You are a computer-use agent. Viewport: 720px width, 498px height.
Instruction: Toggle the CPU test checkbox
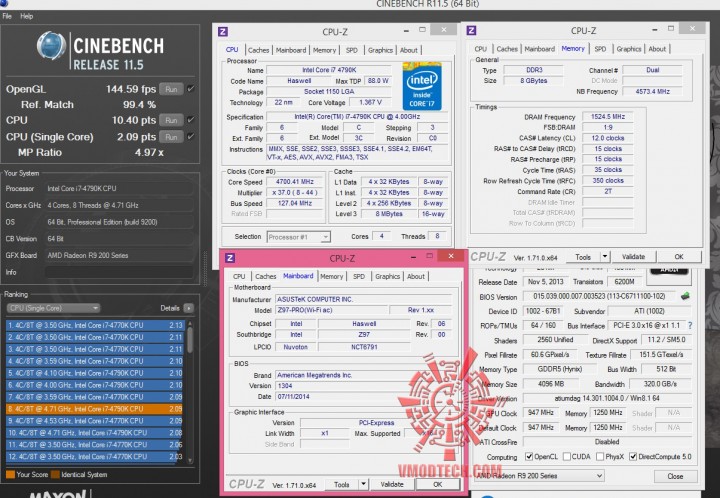[x=191, y=120]
